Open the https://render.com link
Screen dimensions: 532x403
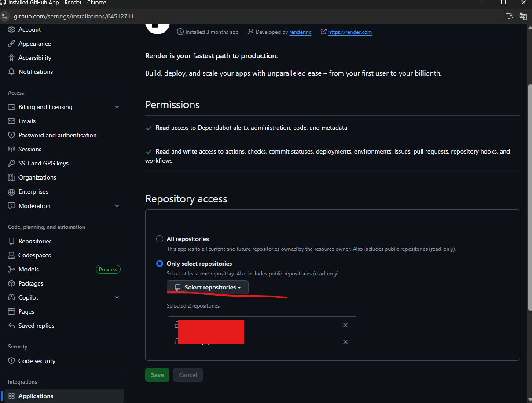pyautogui.click(x=350, y=32)
